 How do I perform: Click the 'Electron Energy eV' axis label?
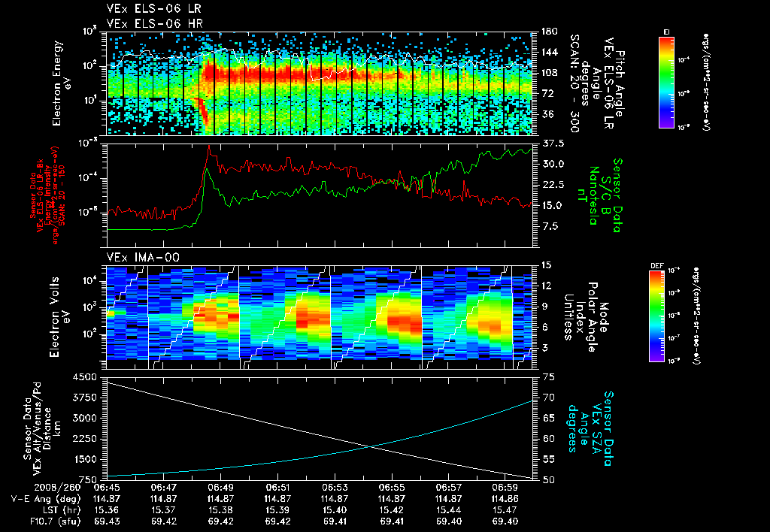pyautogui.click(x=62, y=83)
